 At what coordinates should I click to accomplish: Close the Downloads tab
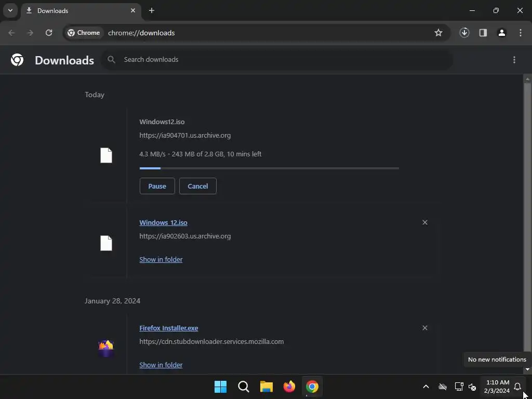[x=133, y=10]
